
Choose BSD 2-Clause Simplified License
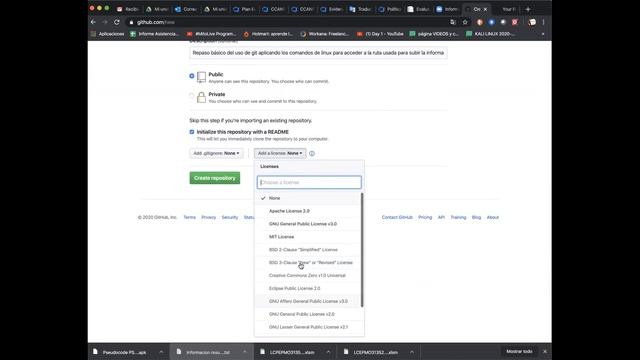tap(308, 249)
